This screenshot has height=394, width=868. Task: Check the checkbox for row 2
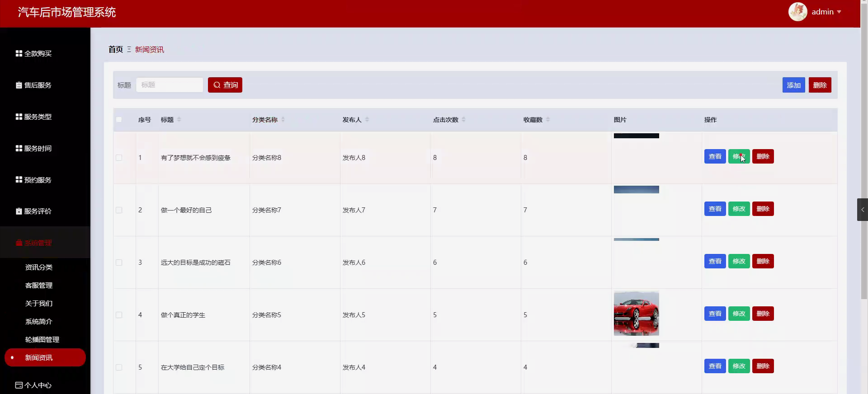(x=119, y=210)
